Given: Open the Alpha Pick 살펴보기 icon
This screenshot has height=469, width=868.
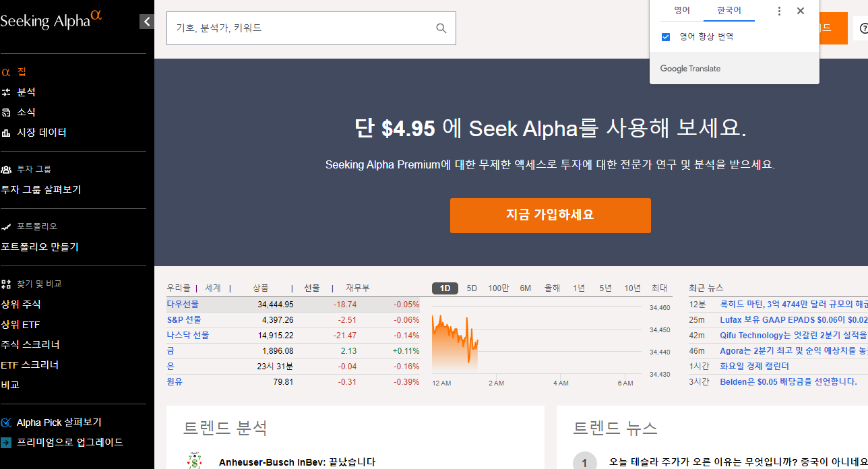Looking at the screenshot, I should click(8, 422).
